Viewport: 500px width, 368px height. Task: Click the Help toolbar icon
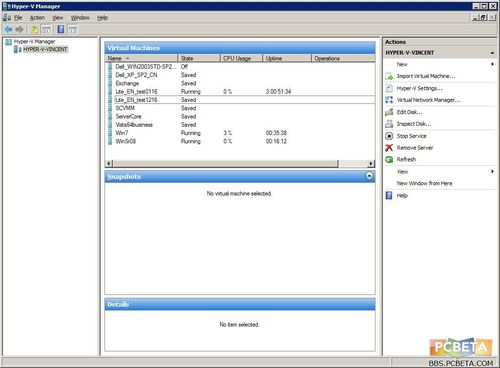point(61,29)
